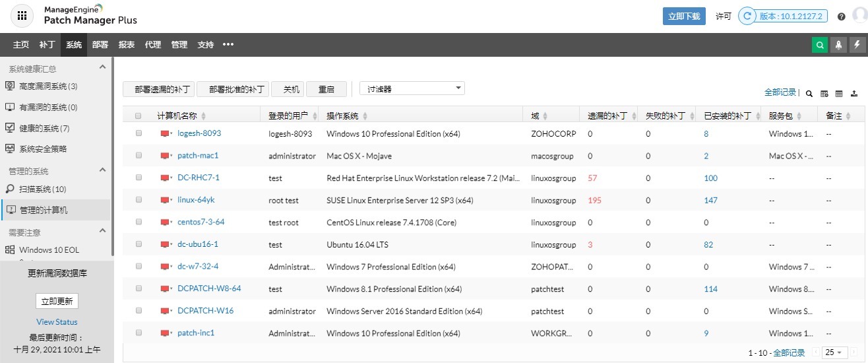
Task: Open the apps grid launcher icon
Action: click(22, 16)
